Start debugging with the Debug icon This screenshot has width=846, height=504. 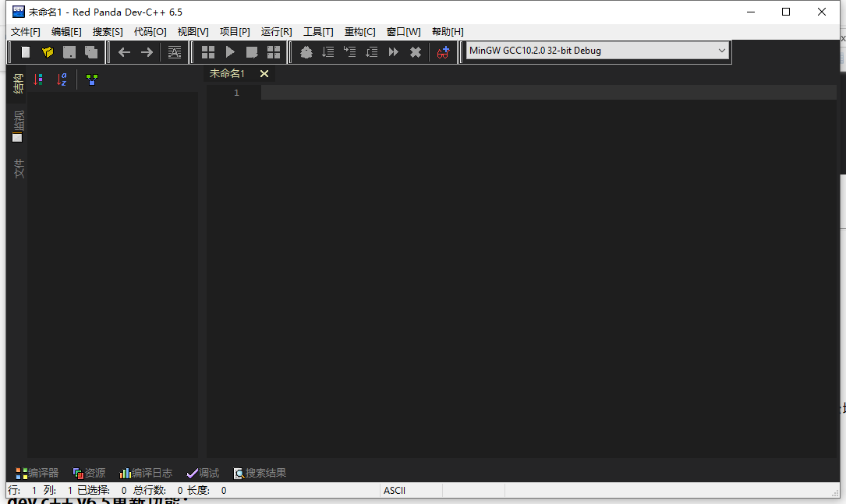pyautogui.click(x=306, y=52)
